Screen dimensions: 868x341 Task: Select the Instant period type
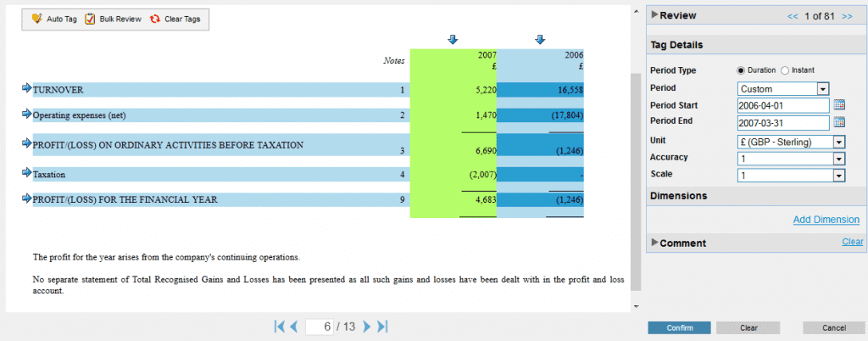tap(784, 70)
